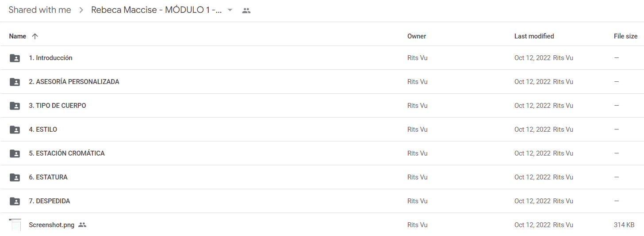Click the shared people icon in the breadcrumb
Image resolution: width=644 pixels, height=236 pixels.
pyautogui.click(x=246, y=11)
